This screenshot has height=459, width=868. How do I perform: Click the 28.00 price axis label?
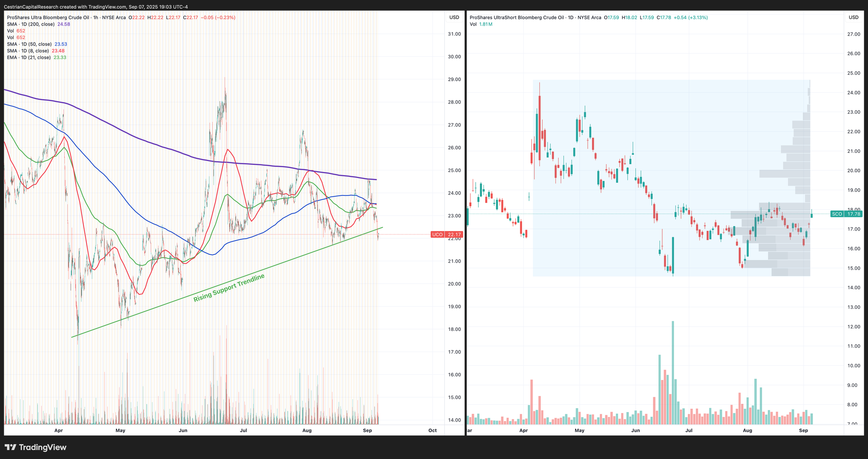(454, 102)
